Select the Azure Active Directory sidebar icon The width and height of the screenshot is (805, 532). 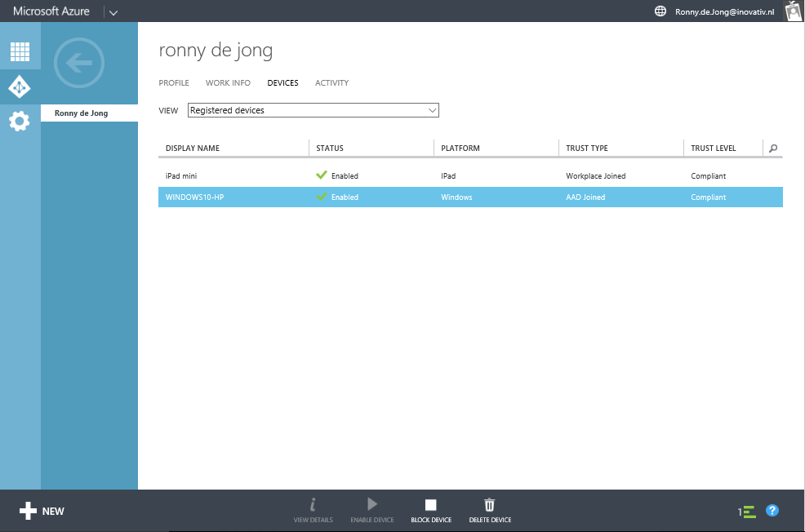[x=18, y=86]
